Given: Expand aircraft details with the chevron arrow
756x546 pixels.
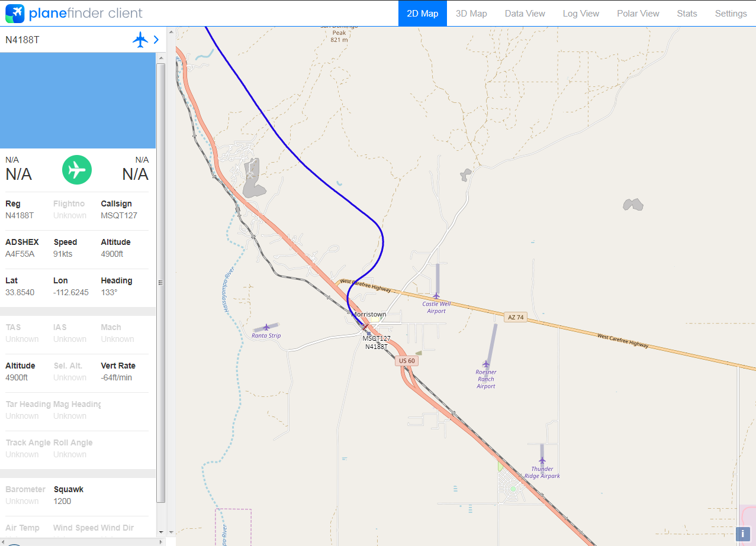Looking at the screenshot, I should tap(156, 40).
